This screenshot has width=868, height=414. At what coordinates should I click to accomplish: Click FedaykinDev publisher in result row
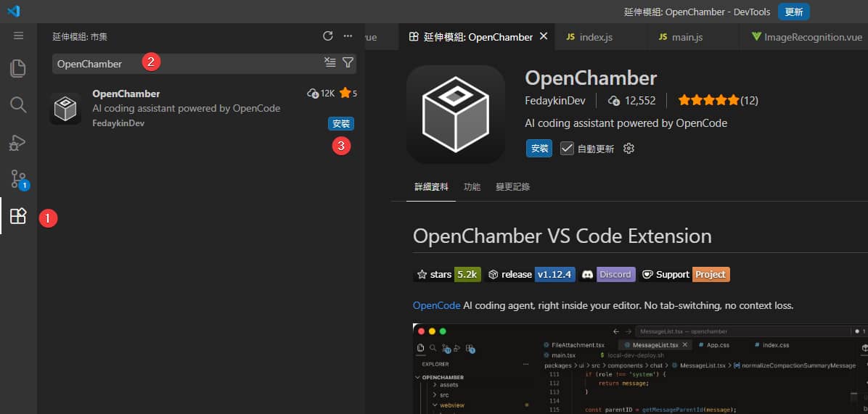click(x=118, y=123)
